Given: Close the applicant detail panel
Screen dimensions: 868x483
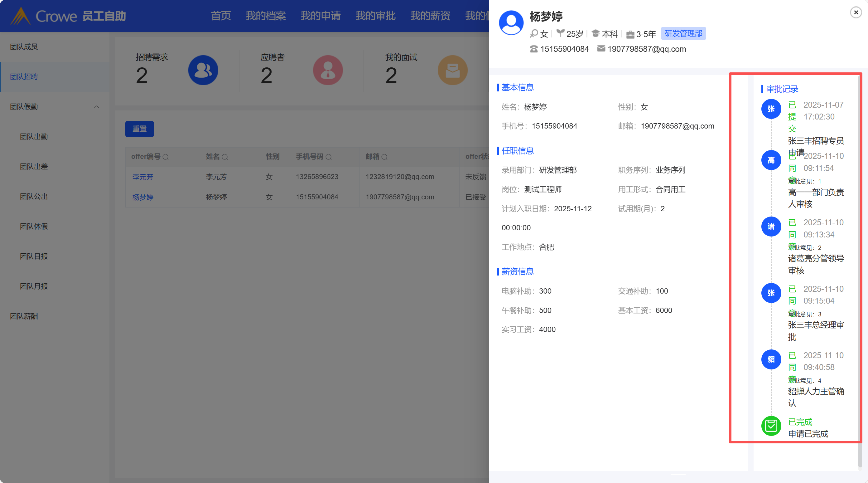Looking at the screenshot, I should [x=856, y=12].
